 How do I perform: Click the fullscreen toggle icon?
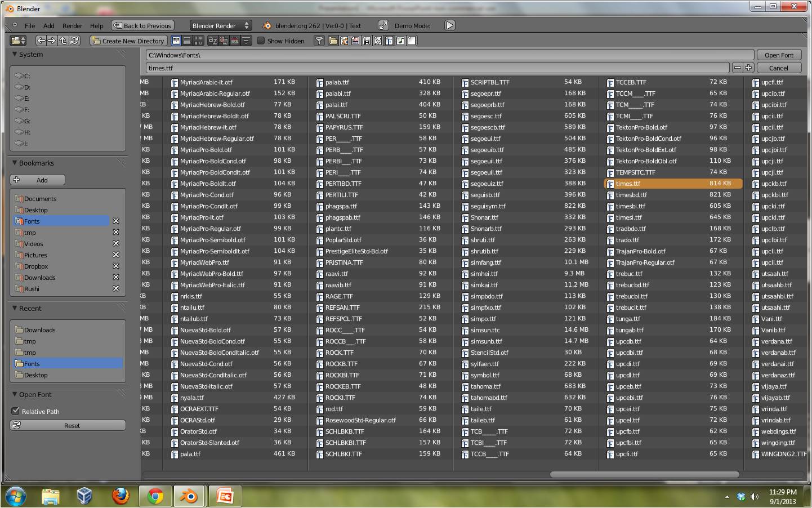pos(383,25)
